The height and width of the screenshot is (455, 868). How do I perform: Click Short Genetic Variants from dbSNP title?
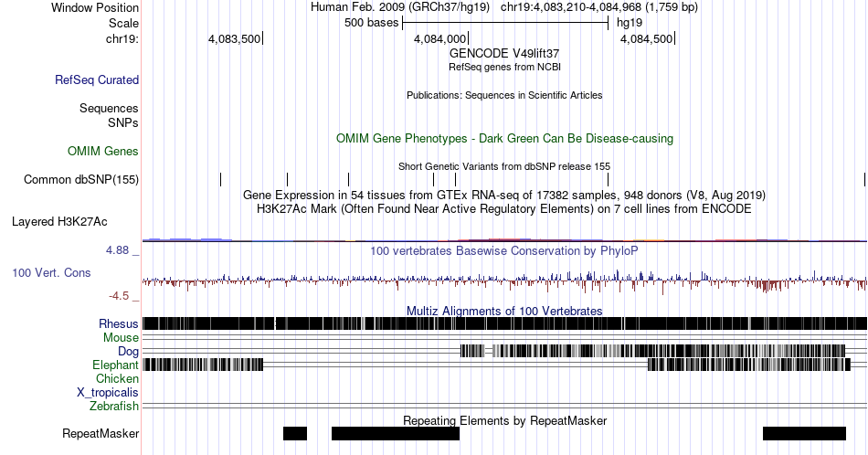coord(504,166)
